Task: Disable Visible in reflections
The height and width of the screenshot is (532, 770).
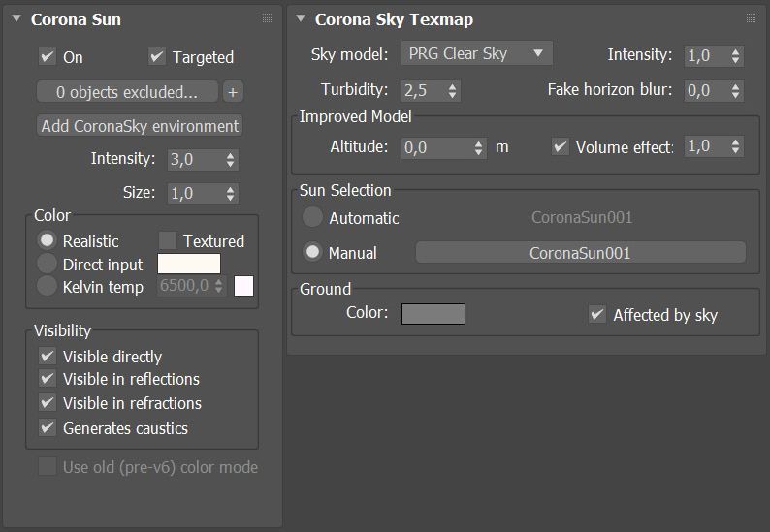Action: (48, 379)
